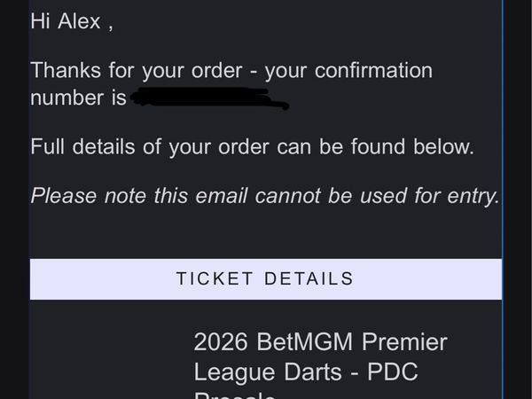Click the "TICKET DETAILS" section header
Screen dimensions: 532x399
point(265,278)
